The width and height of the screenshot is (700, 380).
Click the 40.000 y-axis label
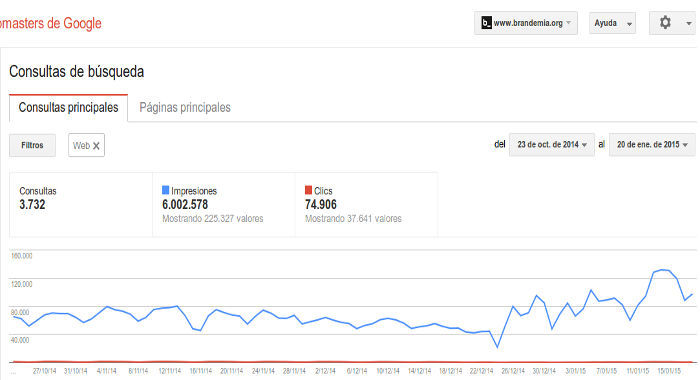coord(20,340)
